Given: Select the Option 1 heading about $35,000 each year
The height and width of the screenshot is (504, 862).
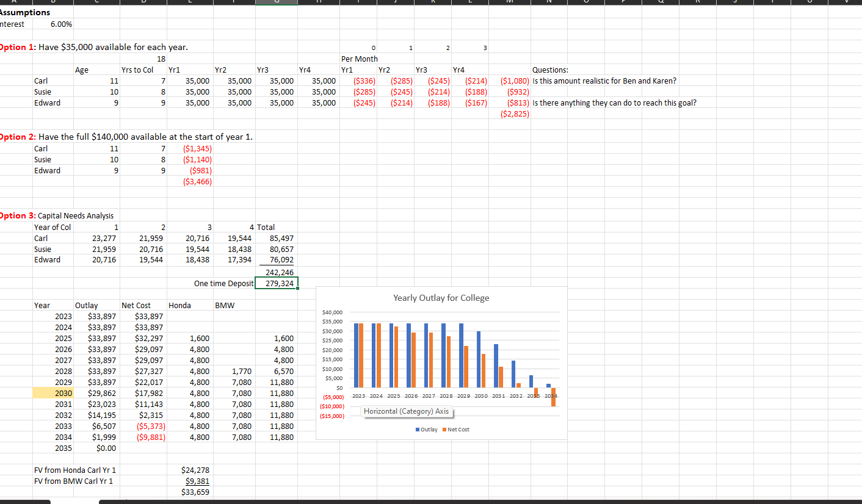Looking at the screenshot, I should (94, 48).
